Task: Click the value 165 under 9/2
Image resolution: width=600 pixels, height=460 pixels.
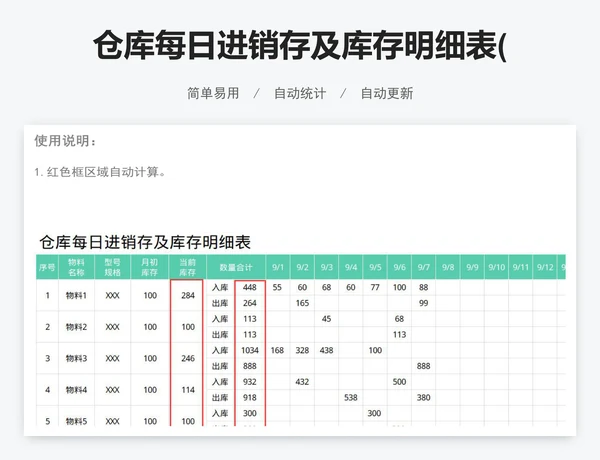Action: [302, 303]
